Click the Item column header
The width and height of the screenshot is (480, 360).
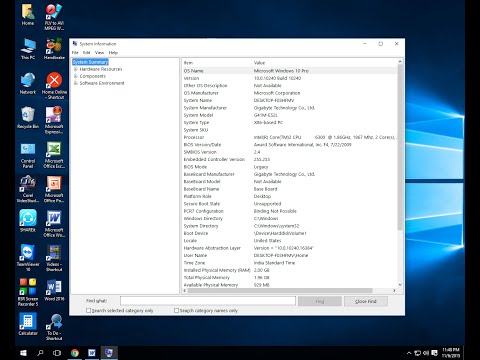coord(217,63)
